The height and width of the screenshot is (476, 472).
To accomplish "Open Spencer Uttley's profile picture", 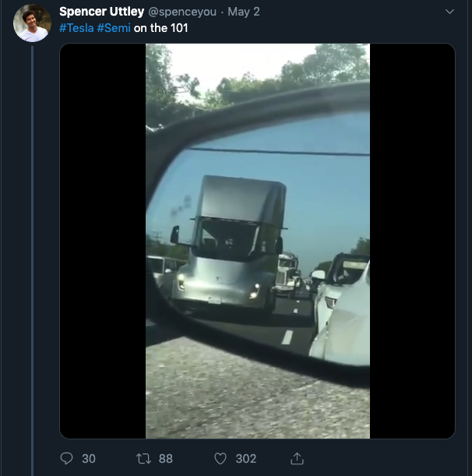I will 32,23.
